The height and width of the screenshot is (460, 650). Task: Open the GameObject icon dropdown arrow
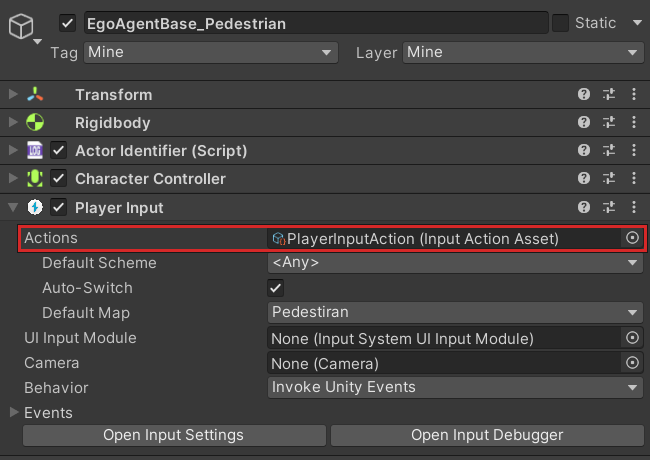(37, 41)
